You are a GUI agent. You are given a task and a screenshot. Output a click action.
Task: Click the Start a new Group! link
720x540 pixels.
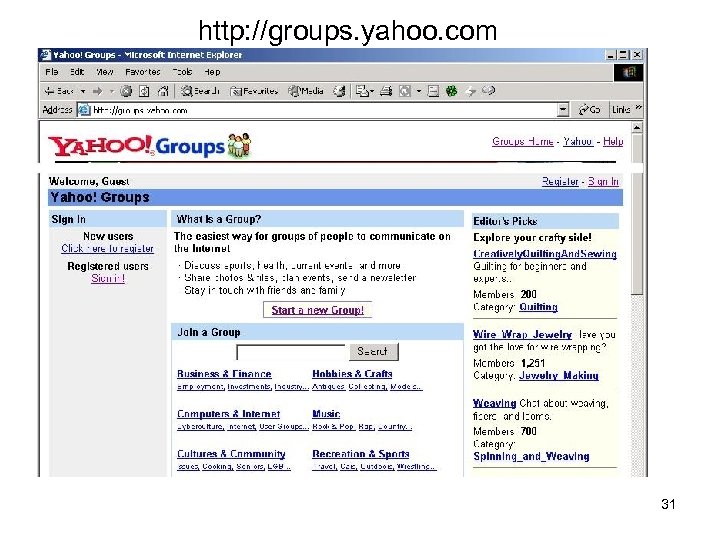[318, 310]
